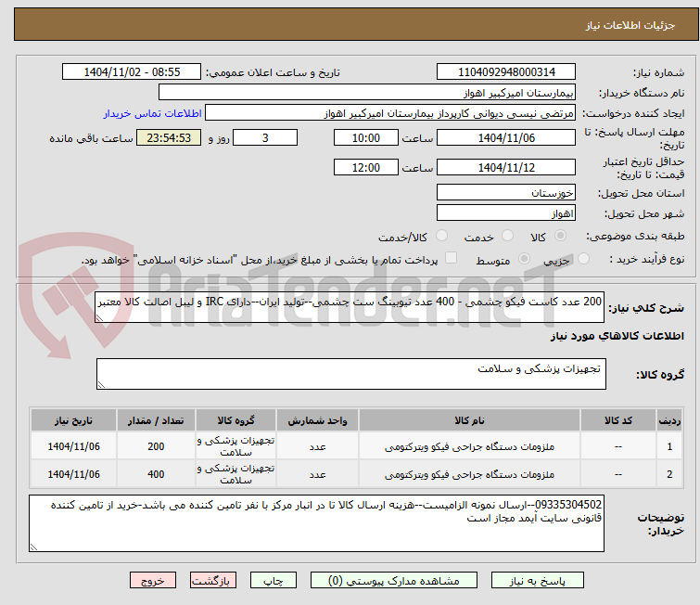Click the اطلاعات کالاهای مورد نیاز heading
700x605 pixels.
617,336
